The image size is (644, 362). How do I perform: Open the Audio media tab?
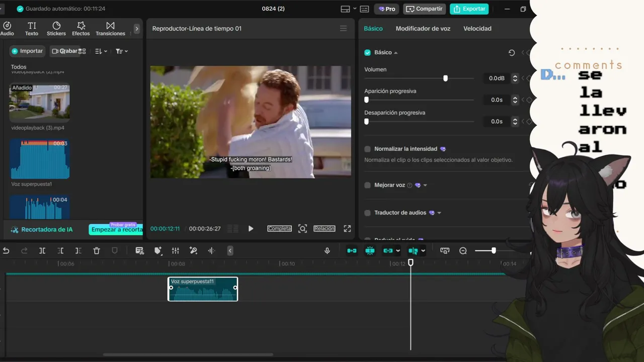7,29
